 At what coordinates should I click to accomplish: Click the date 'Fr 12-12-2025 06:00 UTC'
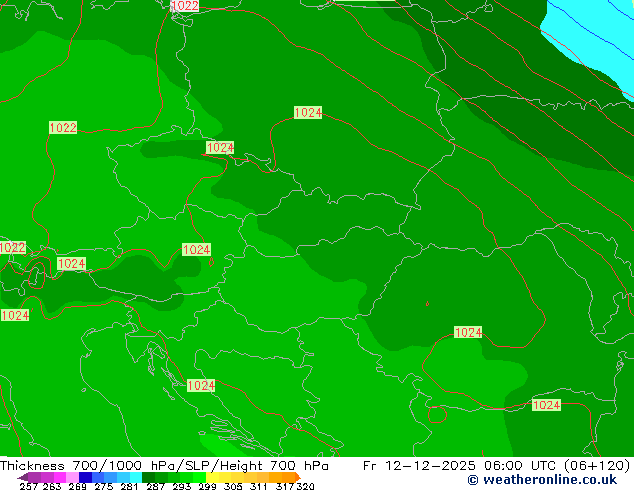pyautogui.click(x=461, y=466)
